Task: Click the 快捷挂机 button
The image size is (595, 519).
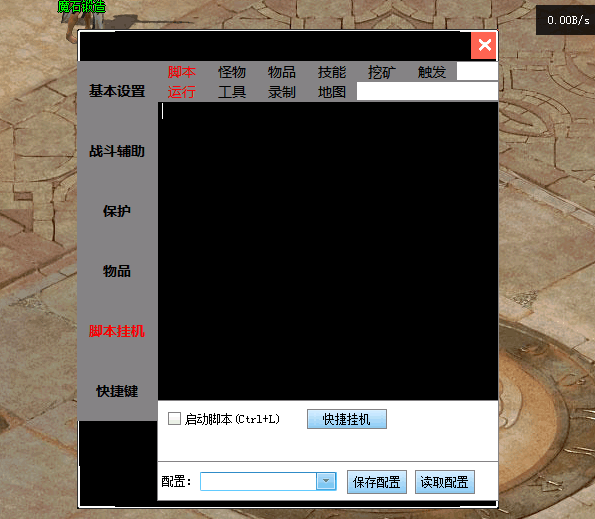Action: (347, 419)
